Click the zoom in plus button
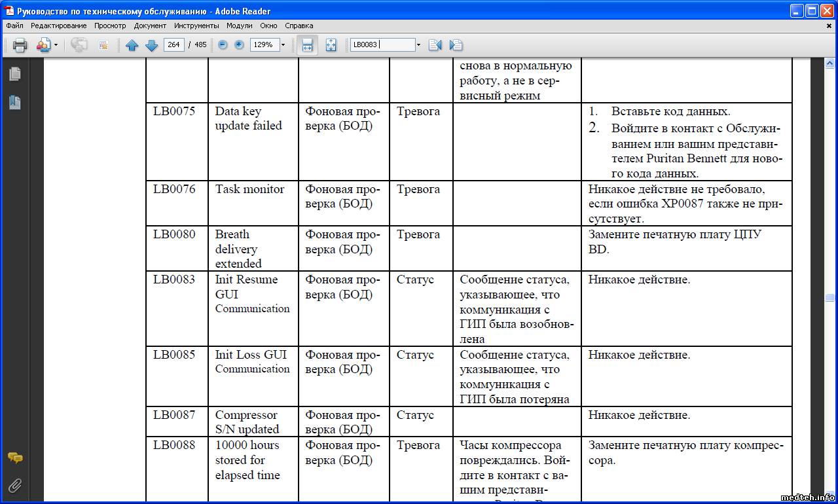Screen dimensions: 838x504 (x=239, y=45)
